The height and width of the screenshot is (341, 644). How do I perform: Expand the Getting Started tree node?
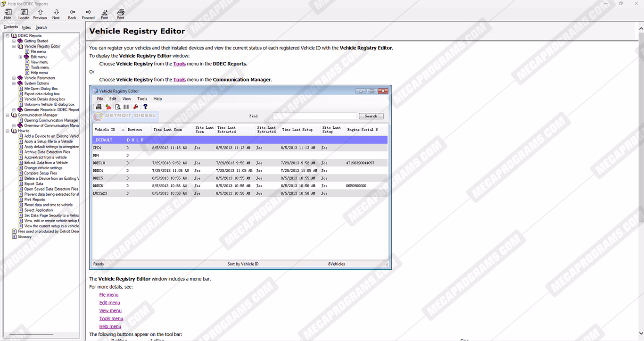coord(14,41)
